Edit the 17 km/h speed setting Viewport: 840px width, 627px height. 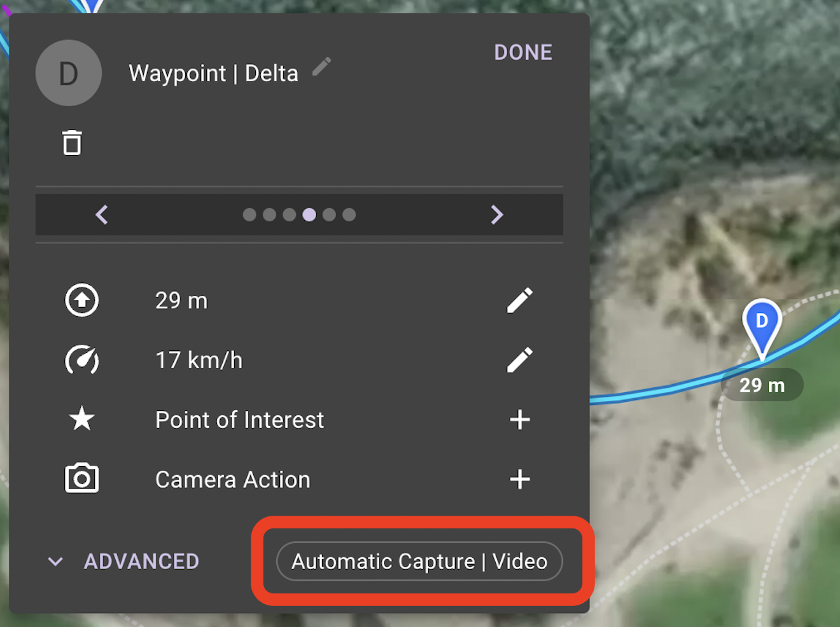pos(521,360)
